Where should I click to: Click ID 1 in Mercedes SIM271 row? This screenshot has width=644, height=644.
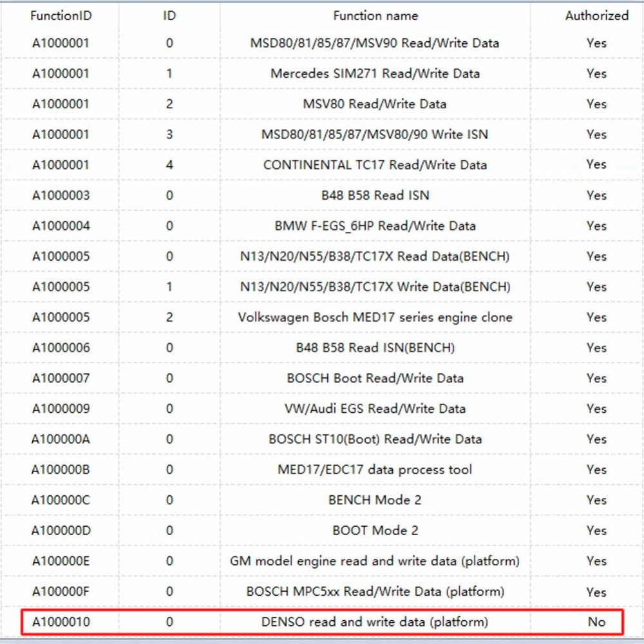[x=169, y=73]
